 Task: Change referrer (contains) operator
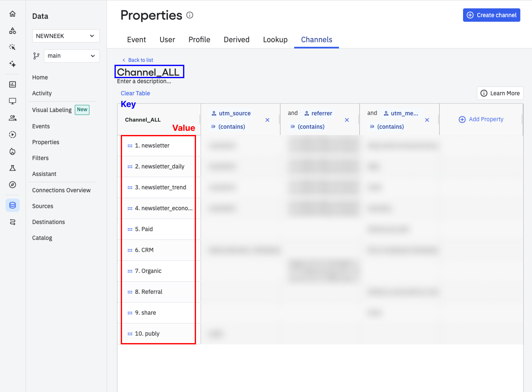point(307,127)
